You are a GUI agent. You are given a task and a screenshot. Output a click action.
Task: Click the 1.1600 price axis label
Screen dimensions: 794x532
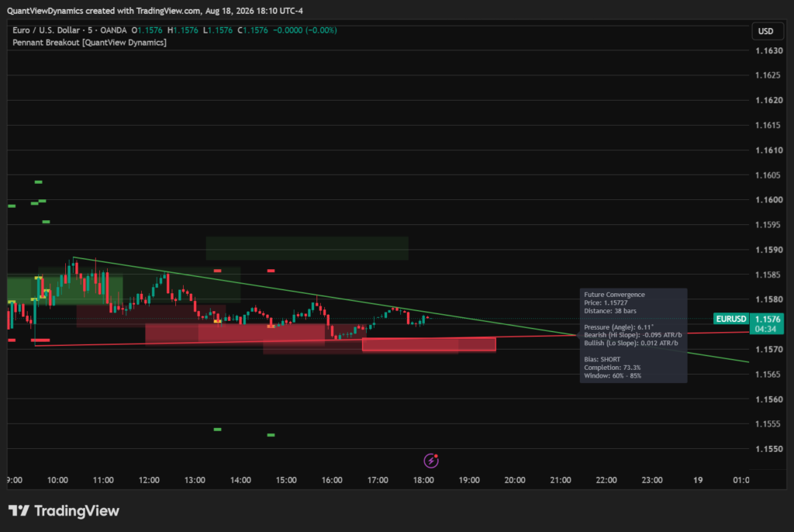(x=768, y=200)
